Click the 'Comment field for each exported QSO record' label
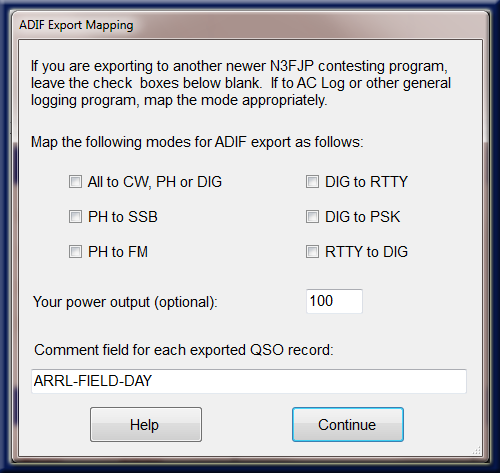The width and height of the screenshot is (500, 473). click(184, 350)
